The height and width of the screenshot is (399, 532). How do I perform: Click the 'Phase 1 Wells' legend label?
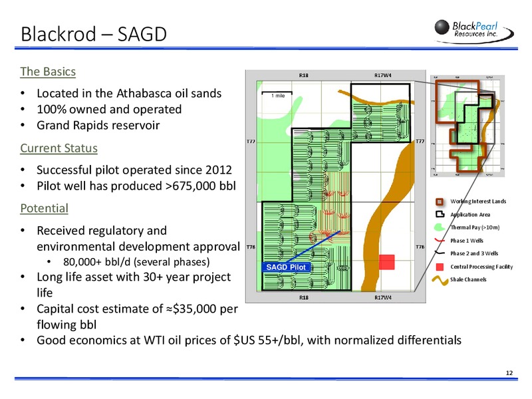[467, 241]
